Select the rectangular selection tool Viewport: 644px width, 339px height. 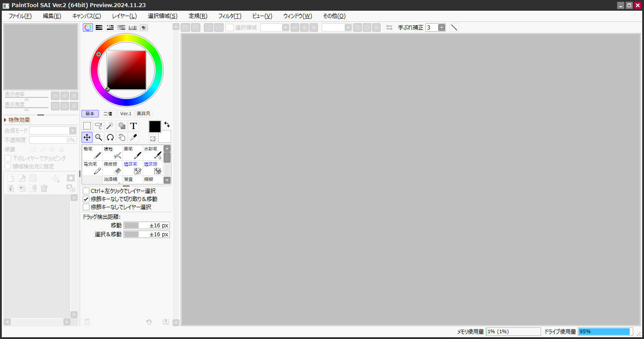[x=87, y=126]
